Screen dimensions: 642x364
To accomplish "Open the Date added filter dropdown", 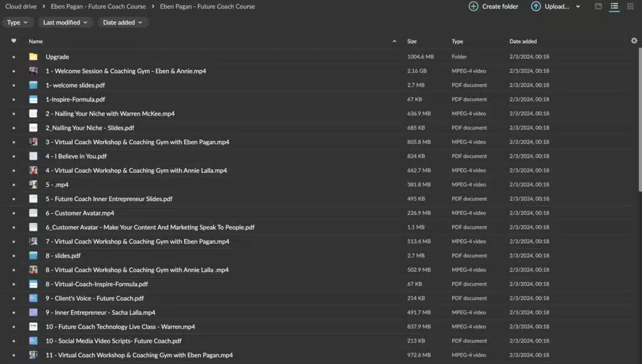I will pos(122,23).
